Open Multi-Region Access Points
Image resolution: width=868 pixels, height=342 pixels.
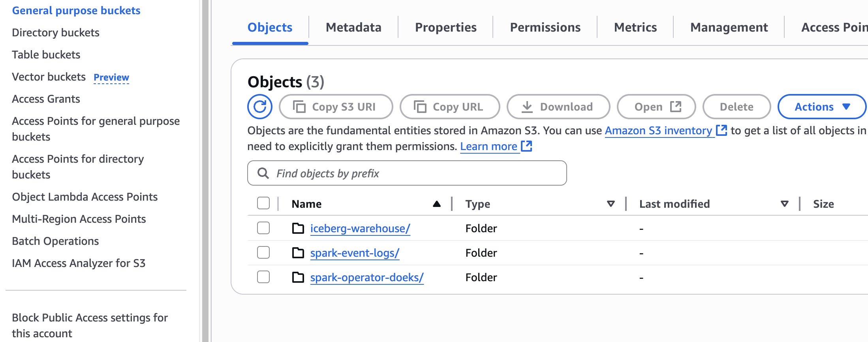coord(79,219)
